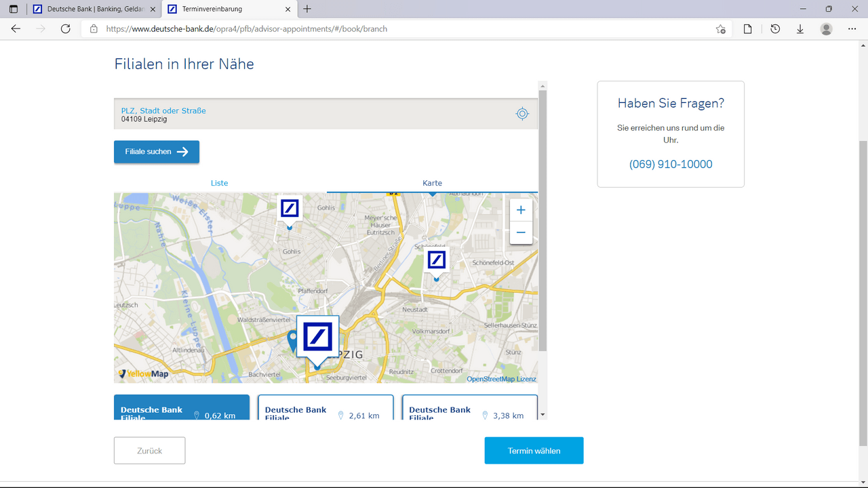This screenshot has height=488, width=868.
Task: Select the branch card with 3,38 km
Action: pyautogui.click(x=470, y=407)
